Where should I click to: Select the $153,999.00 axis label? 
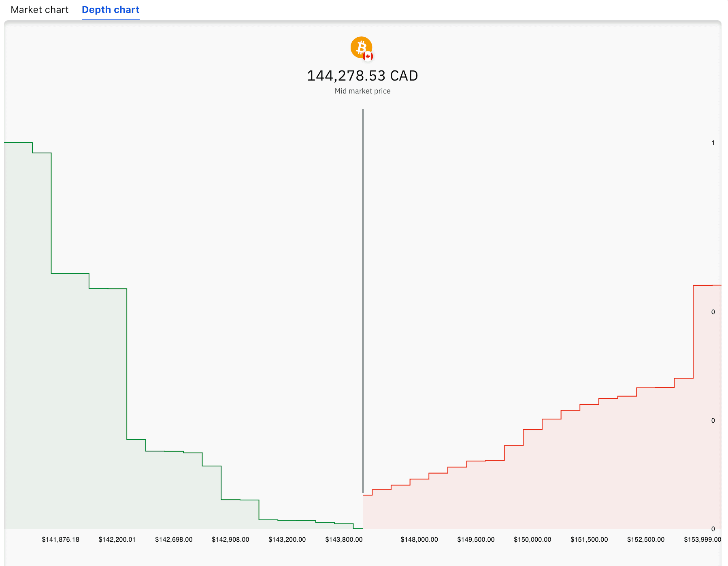point(702,539)
